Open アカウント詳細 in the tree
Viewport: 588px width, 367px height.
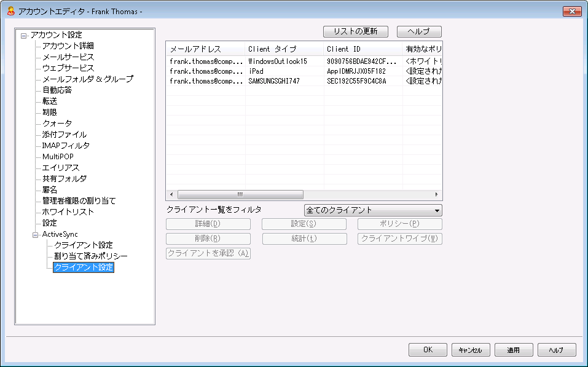click(x=68, y=46)
